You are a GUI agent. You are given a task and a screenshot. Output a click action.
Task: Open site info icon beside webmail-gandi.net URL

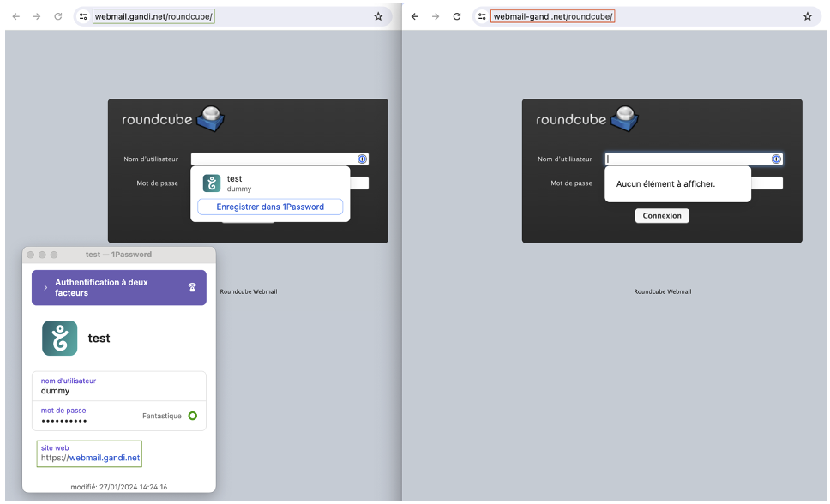pyautogui.click(x=482, y=16)
